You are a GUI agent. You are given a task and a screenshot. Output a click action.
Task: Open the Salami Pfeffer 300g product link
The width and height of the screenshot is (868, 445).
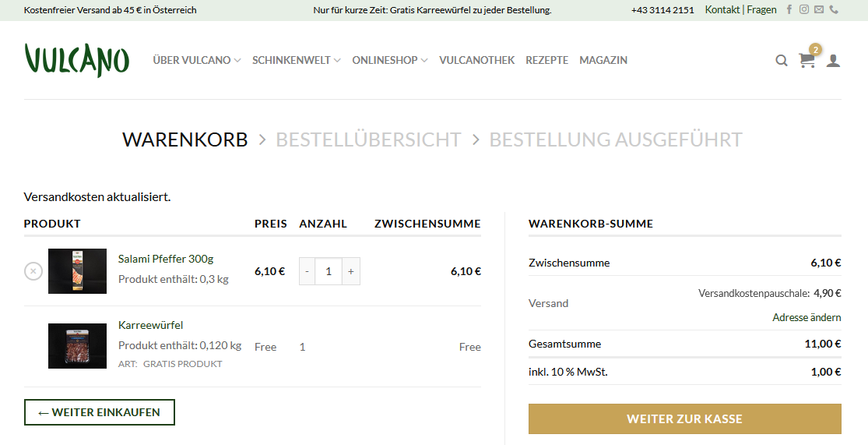[166, 259]
